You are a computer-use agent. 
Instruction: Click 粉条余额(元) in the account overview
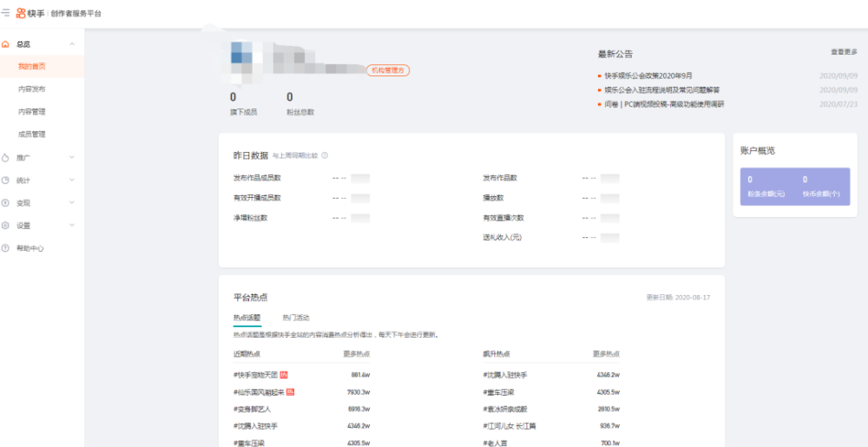[766, 194]
